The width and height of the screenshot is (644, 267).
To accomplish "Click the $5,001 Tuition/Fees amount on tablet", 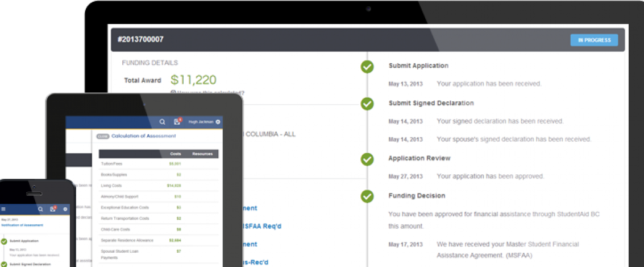I will tap(175, 164).
